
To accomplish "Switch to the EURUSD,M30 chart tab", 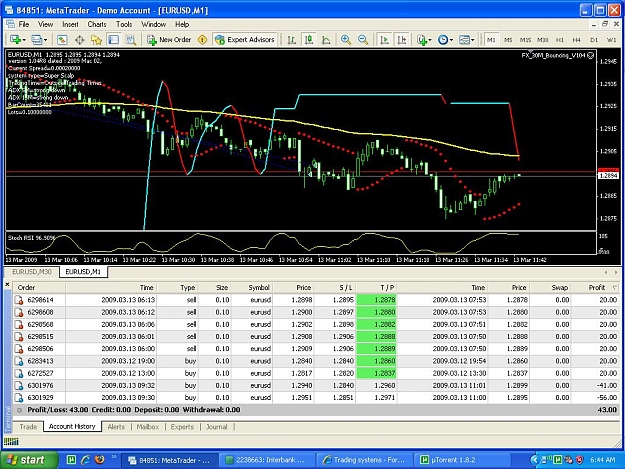I will pyautogui.click(x=31, y=272).
